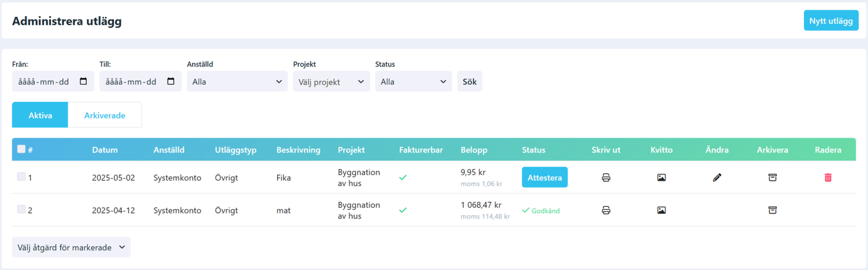Edit the Fika expense with pencil icon
Screen dimensions: 868x270
point(717,178)
